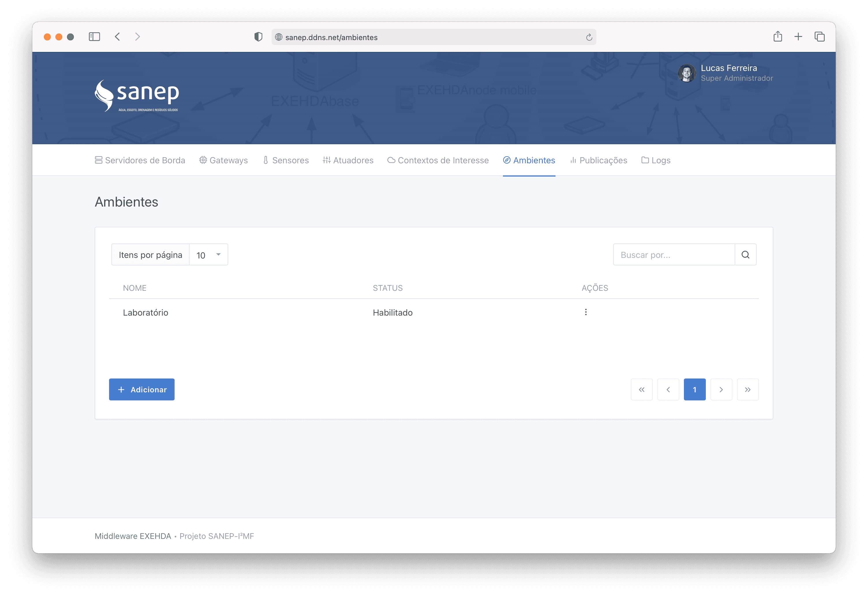Click the page reload icon

[x=589, y=37]
